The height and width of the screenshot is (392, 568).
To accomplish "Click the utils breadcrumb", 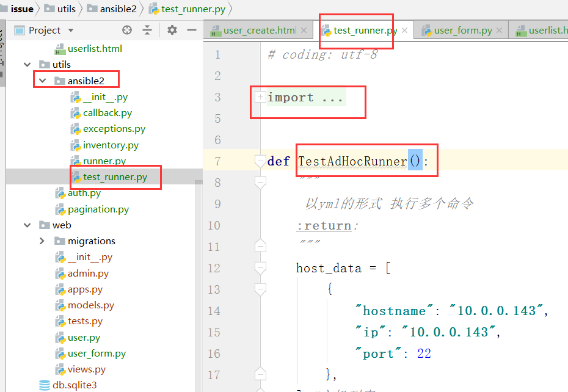I will pos(60,9).
